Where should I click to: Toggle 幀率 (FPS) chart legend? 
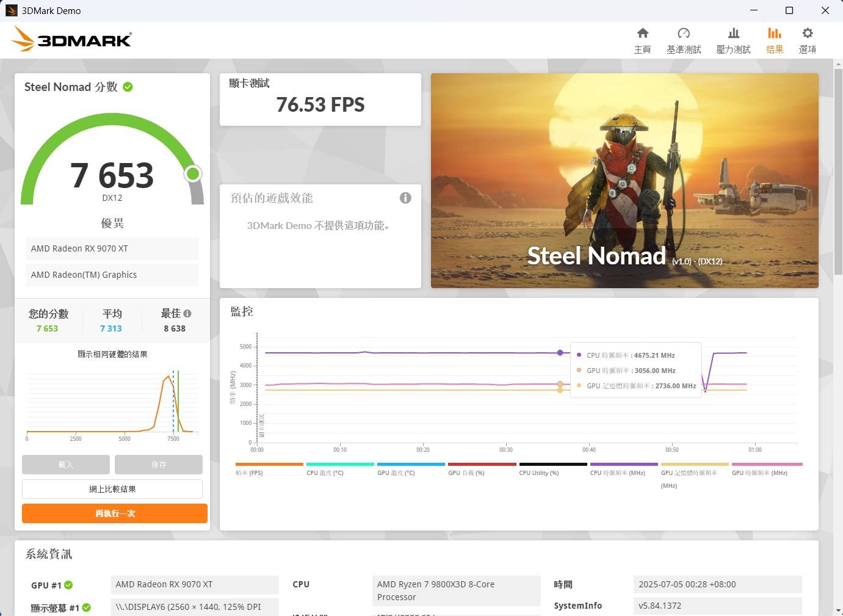click(269, 469)
